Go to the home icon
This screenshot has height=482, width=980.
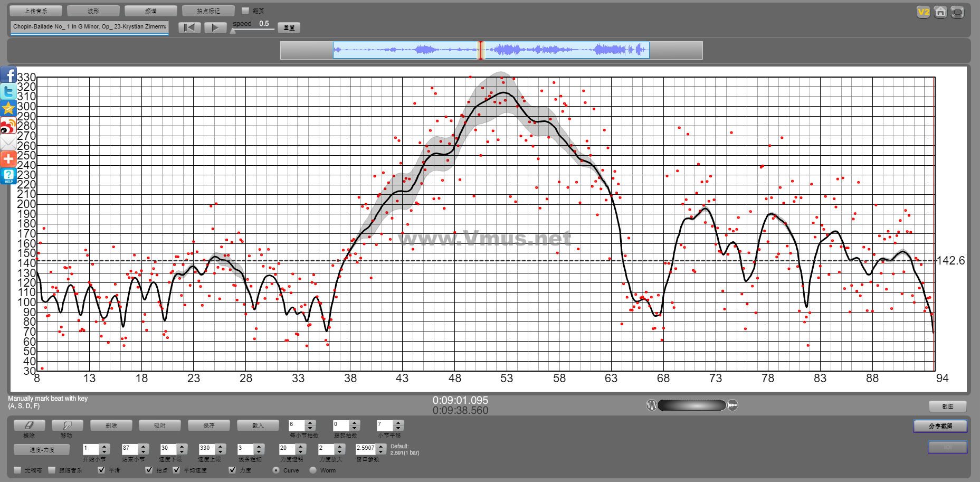pos(940,12)
